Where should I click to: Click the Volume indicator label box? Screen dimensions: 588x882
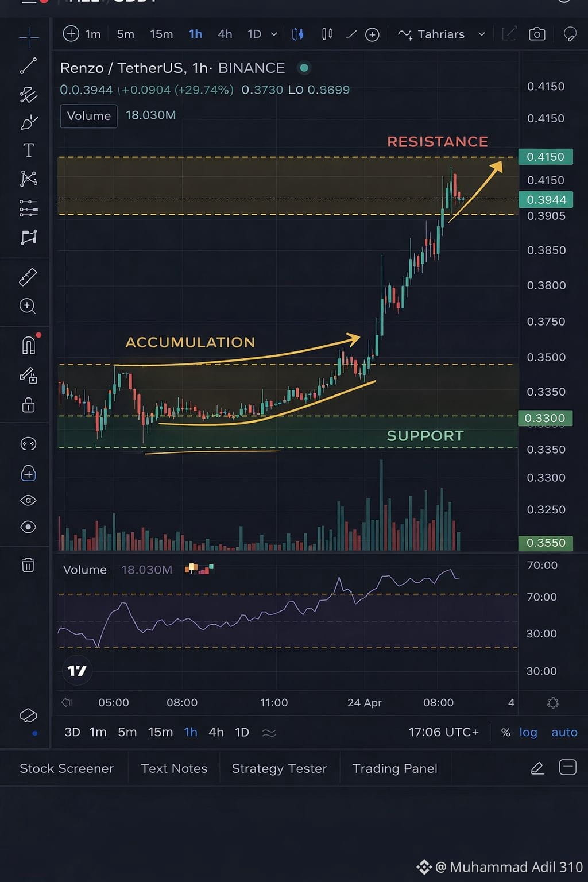(x=88, y=116)
